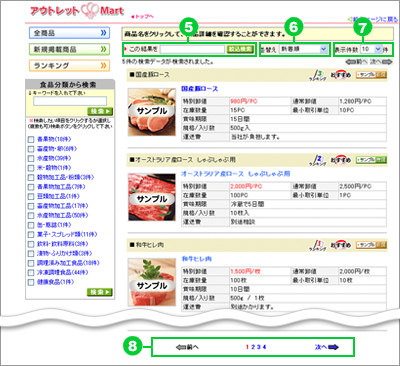Click the ranking badge for オーストラリア産ロース

click(x=317, y=161)
